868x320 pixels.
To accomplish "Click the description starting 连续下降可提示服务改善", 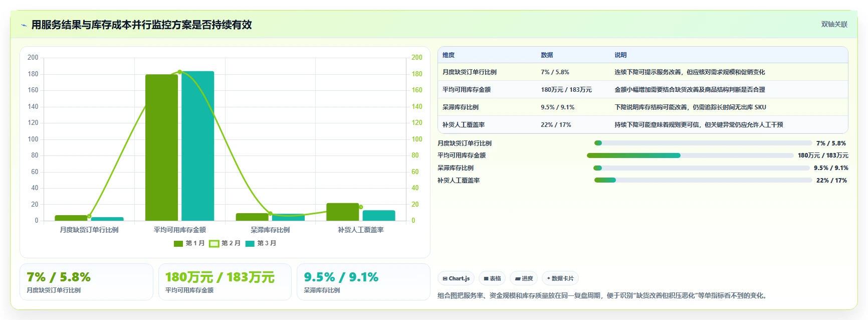I will pos(690,72).
